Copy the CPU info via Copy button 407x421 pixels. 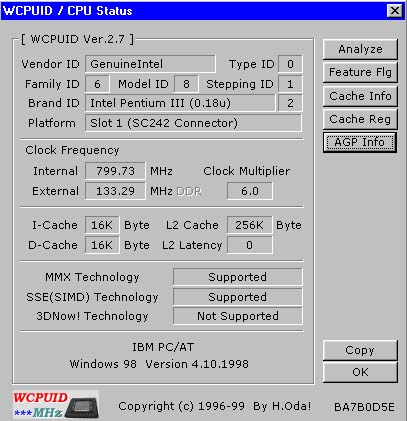point(360,350)
